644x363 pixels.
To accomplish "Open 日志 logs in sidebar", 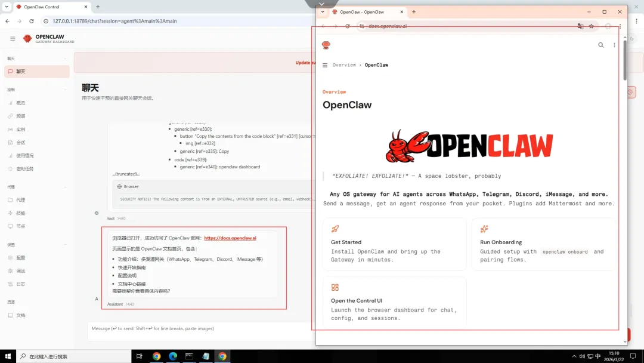I will [37, 284].
